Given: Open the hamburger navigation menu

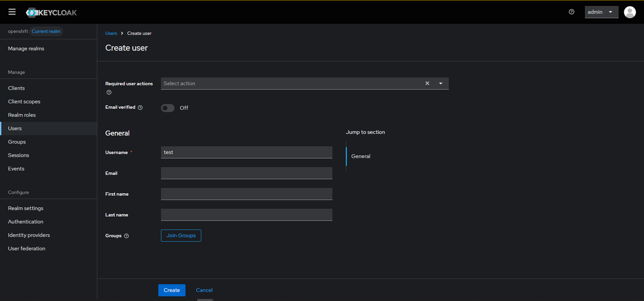Looking at the screenshot, I should click(x=12, y=12).
